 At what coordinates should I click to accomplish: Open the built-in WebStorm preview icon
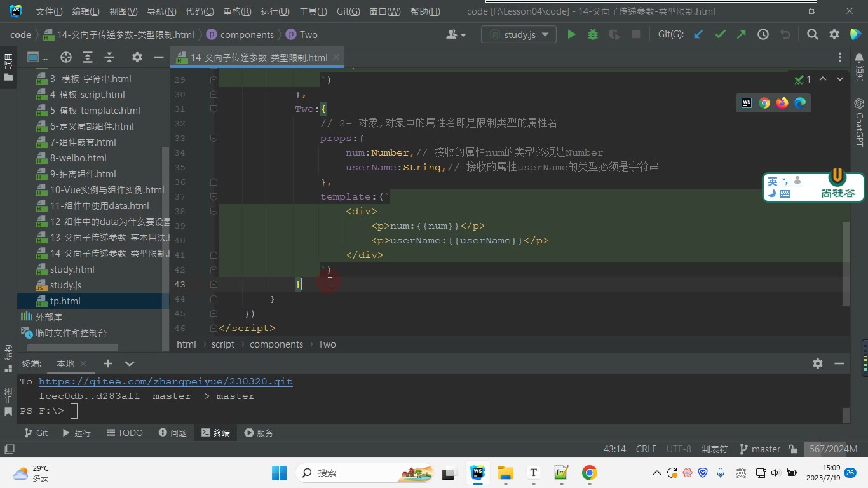click(747, 103)
